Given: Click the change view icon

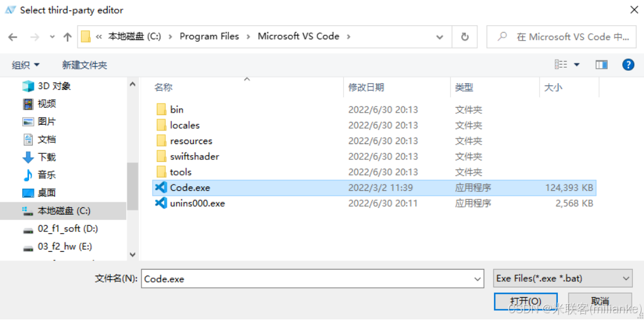Looking at the screenshot, I should tap(560, 65).
